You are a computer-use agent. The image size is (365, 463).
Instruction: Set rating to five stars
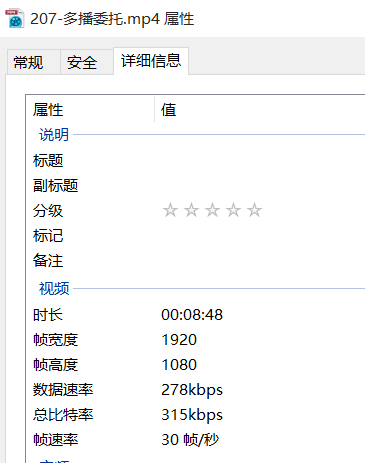254,210
